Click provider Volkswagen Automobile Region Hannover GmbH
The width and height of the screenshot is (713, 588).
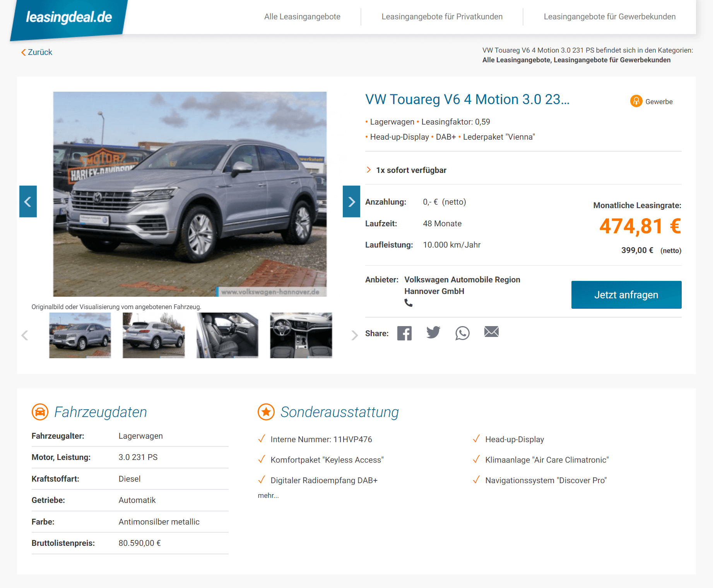[x=462, y=285]
